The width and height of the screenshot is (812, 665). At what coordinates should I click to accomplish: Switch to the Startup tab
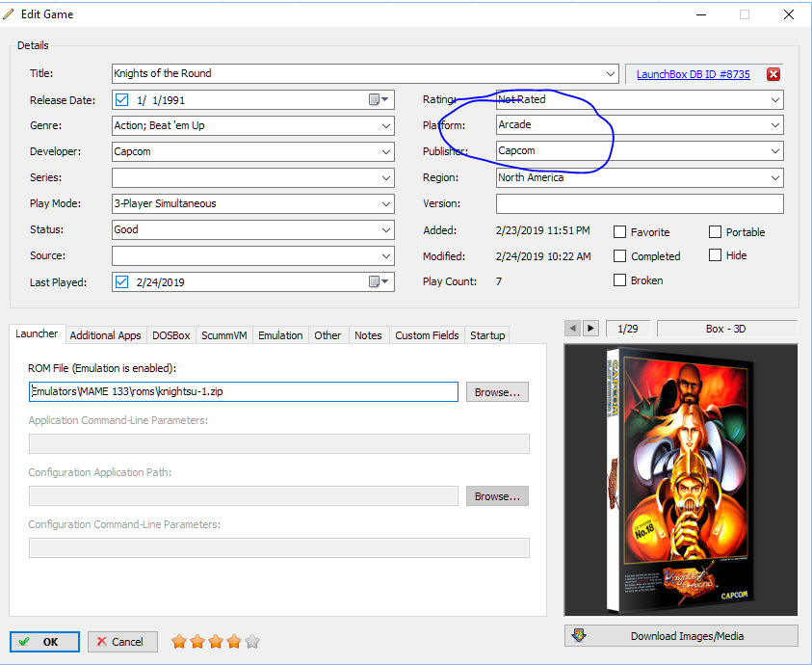pos(487,335)
